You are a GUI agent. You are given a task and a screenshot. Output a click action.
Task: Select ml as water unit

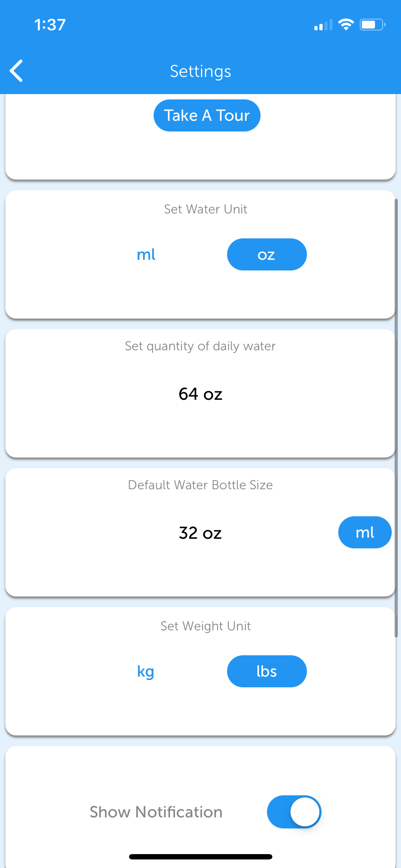(146, 254)
